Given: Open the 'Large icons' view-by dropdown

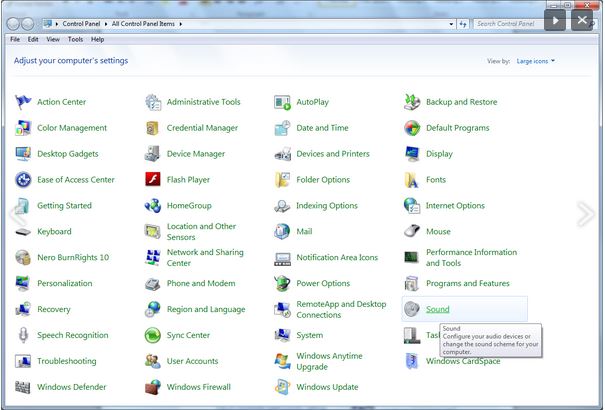Looking at the screenshot, I should click(x=536, y=61).
